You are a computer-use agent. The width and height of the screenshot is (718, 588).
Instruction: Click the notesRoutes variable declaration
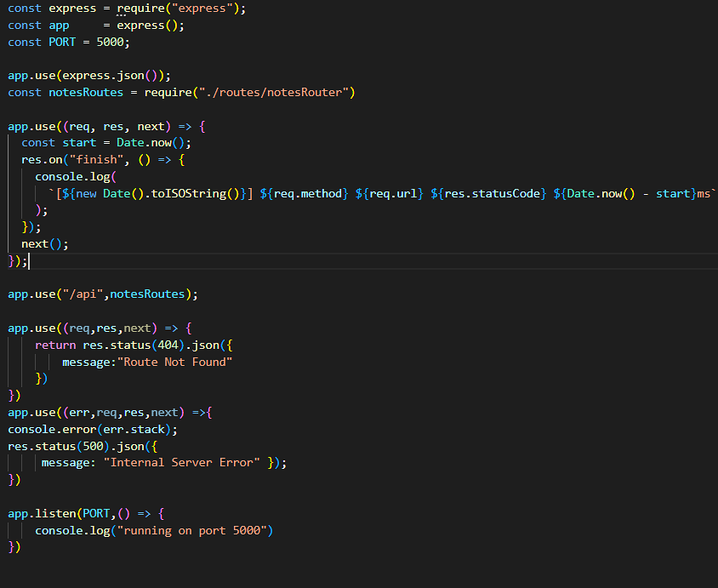(x=86, y=93)
